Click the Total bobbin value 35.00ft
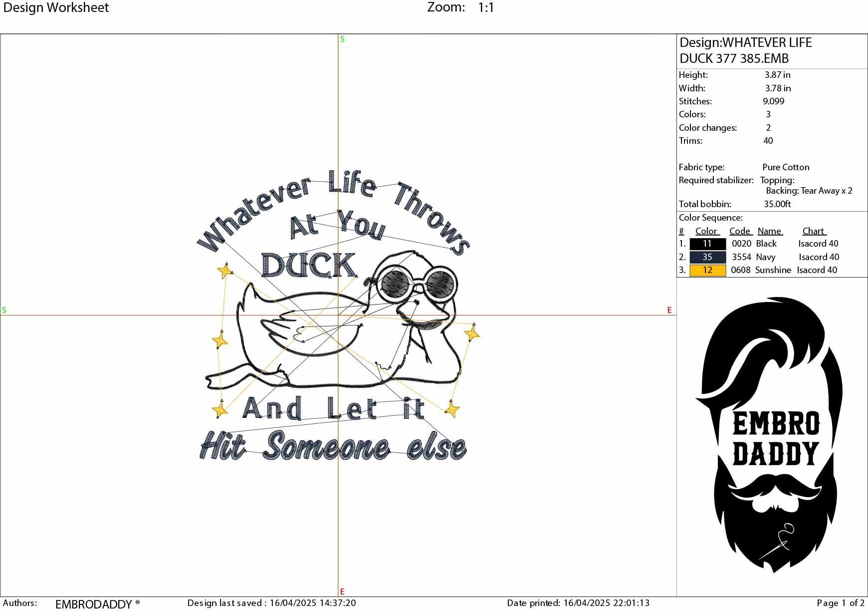The image size is (868, 612). click(777, 204)
